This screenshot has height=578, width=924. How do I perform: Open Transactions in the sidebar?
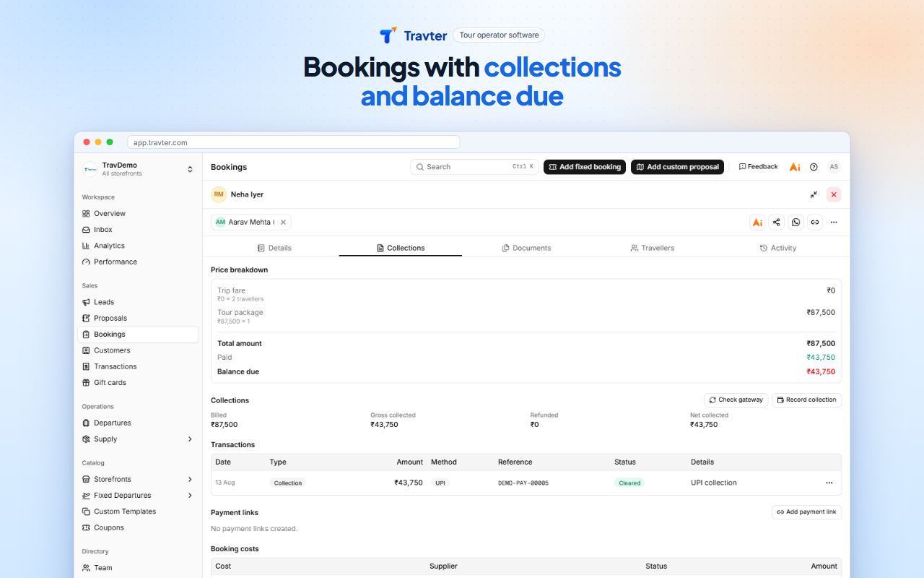138,366
